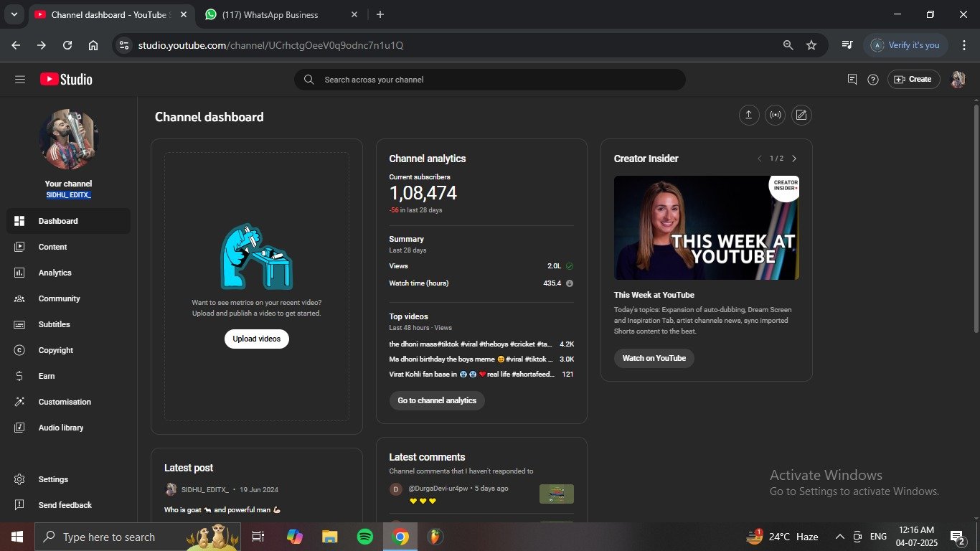Click the Content video icon

[x=19, y=247]
